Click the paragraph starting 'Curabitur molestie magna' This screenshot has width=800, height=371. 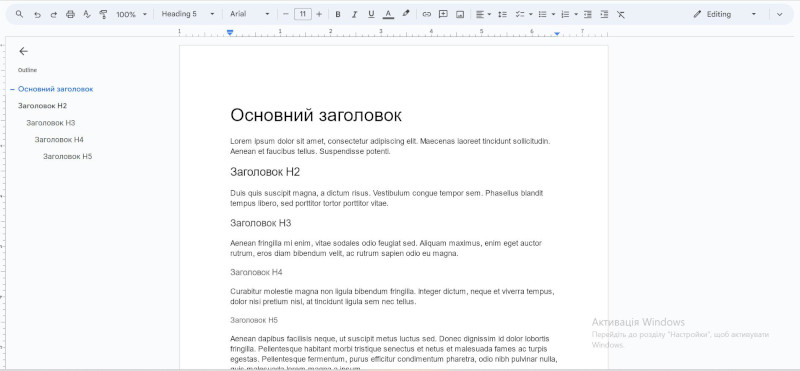tap(392, 296)
